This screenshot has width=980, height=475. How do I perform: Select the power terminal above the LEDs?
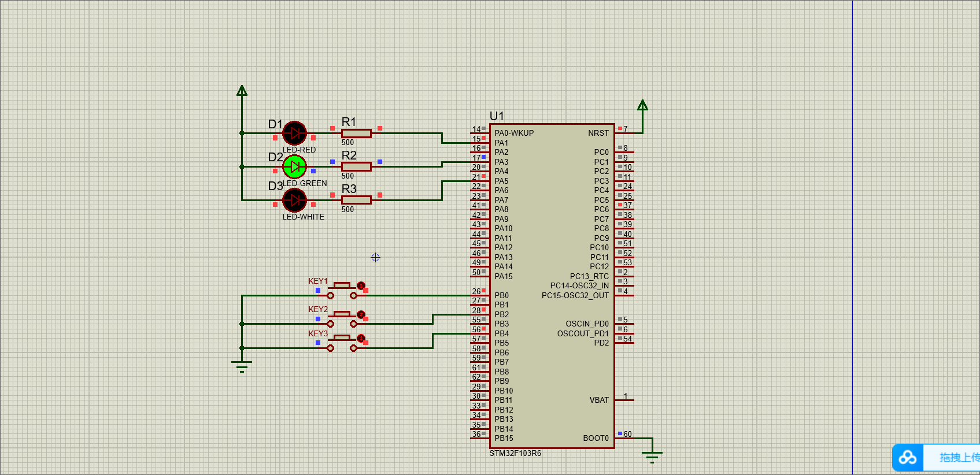pyautogui.click(x=242, y=91)
